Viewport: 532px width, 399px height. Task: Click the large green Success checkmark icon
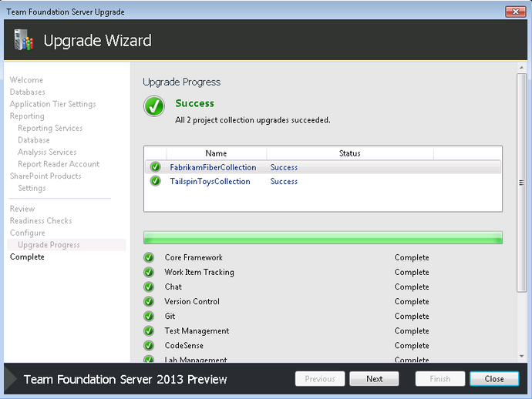pos(154,106)
